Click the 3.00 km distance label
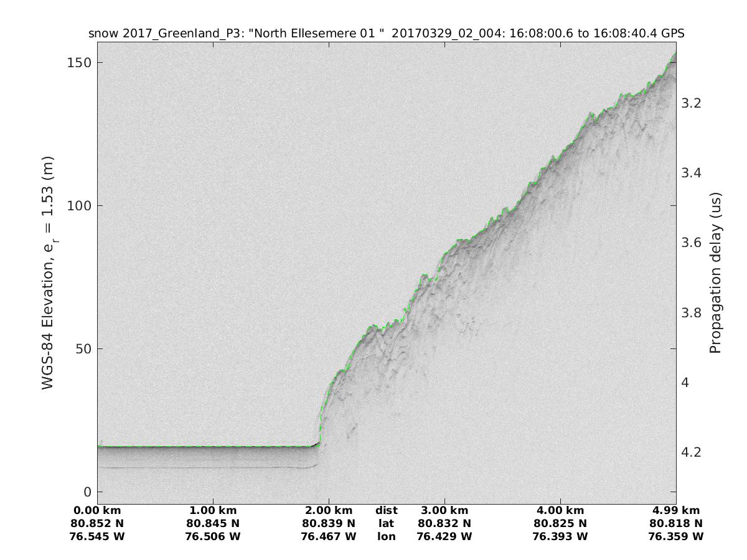747x560 pixels. point(444,511)
